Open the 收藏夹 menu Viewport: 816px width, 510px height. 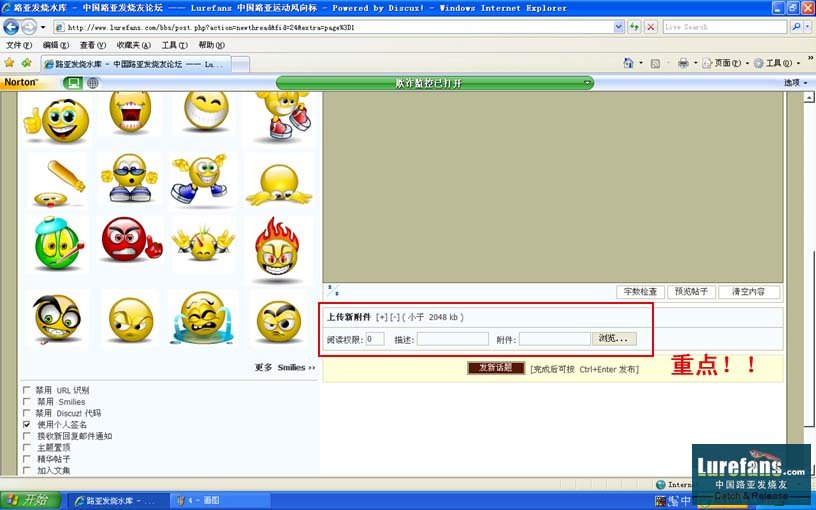click(x=128, y=45)
